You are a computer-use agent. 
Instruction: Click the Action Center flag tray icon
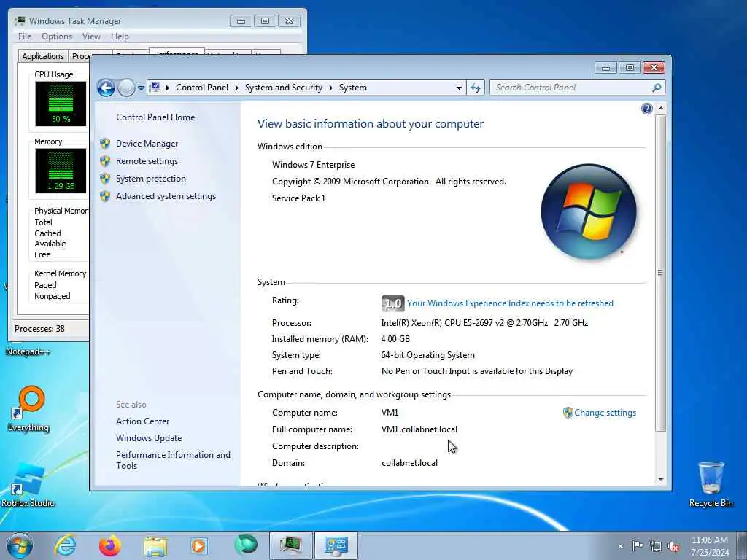[638, 545]
